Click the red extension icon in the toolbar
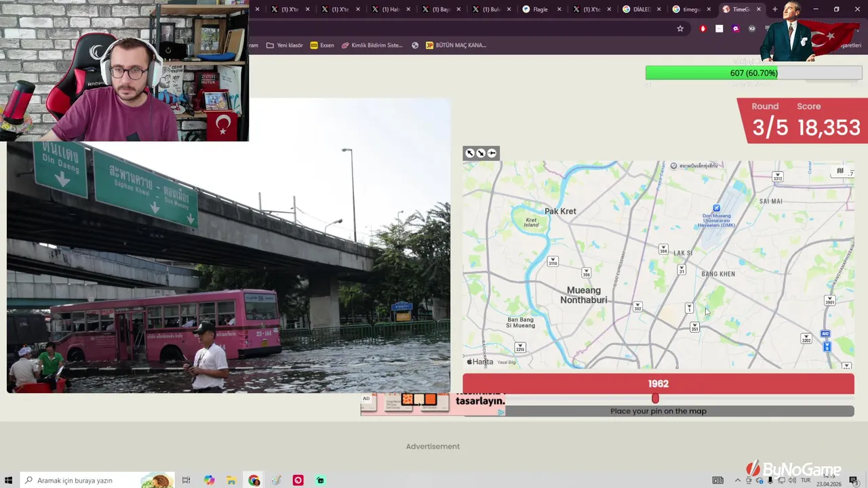This screenshot has height=488, width=868. coord(703,28)
